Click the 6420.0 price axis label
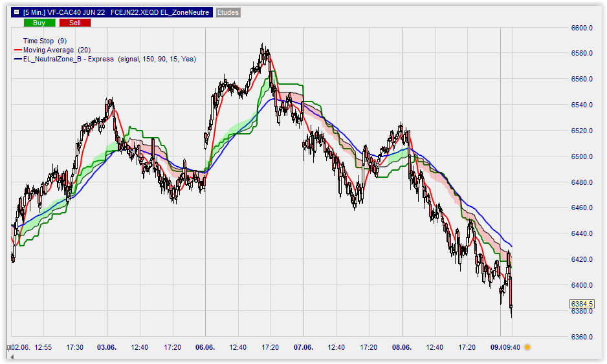 (x=582, y=259)
